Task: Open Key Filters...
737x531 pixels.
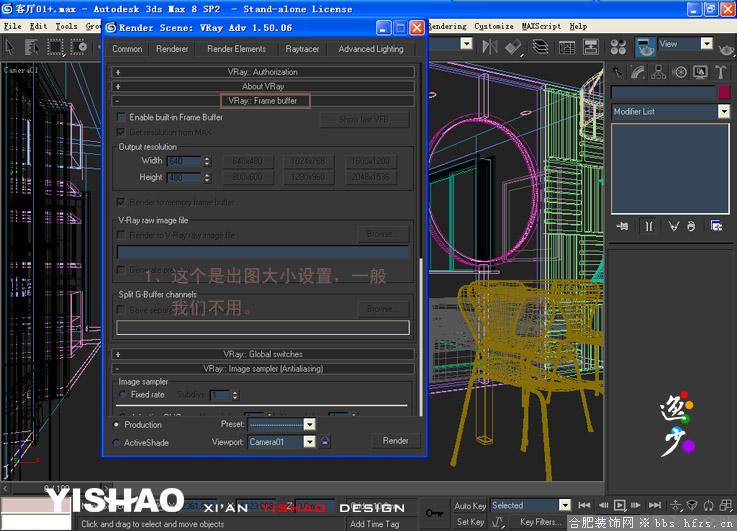Action: 540,522
